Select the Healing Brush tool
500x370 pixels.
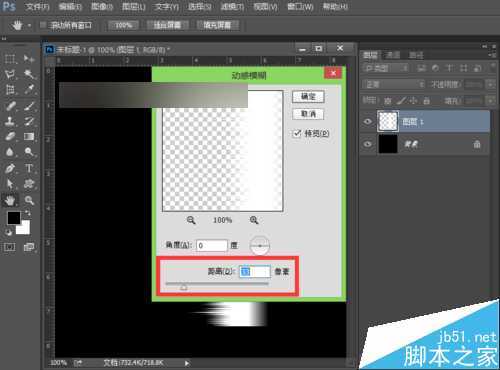point(10,106)
